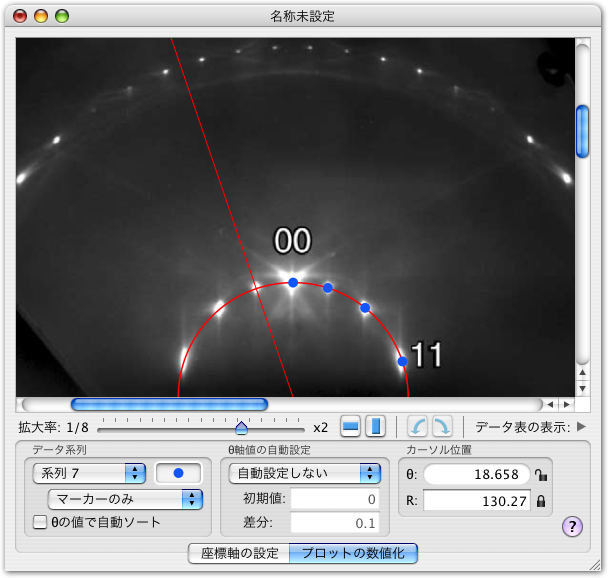Click the green zoom window button
The image size is (608, 578).
point(62,16)
